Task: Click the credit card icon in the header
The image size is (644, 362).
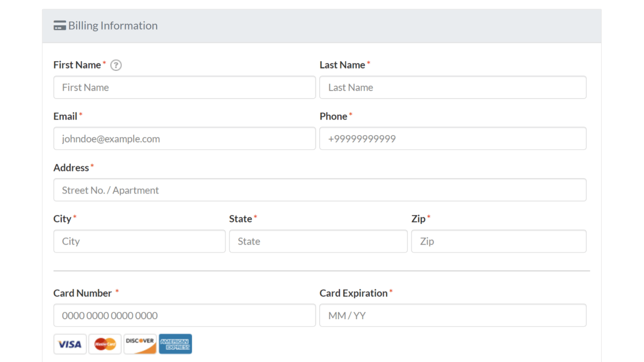Action: point(58,25)
